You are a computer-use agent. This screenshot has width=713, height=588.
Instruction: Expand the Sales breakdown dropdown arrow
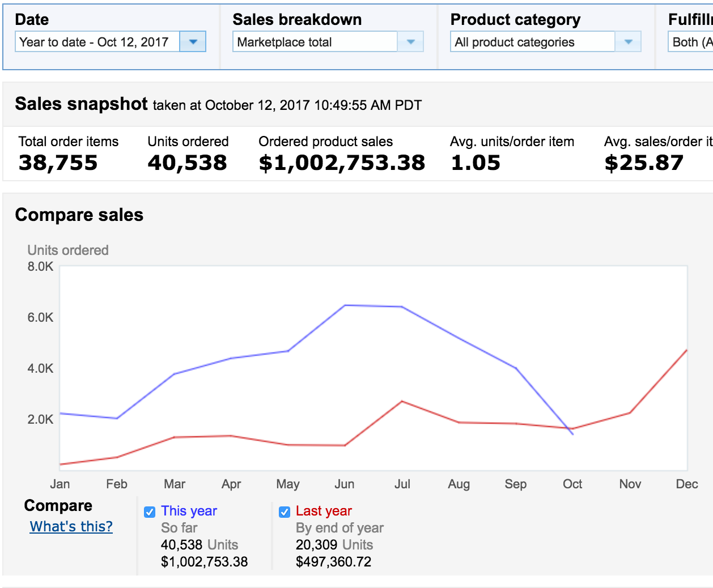coord(410,42)
